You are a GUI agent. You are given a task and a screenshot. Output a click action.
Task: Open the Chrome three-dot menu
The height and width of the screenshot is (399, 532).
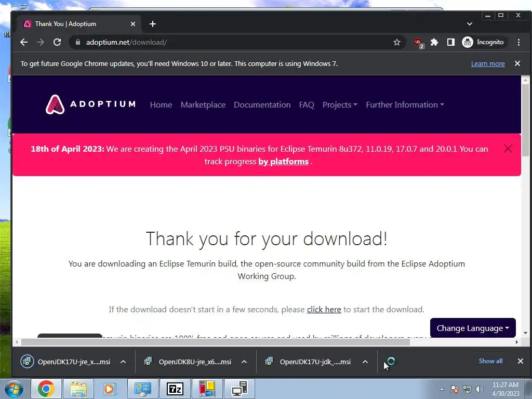pos(518,42)
